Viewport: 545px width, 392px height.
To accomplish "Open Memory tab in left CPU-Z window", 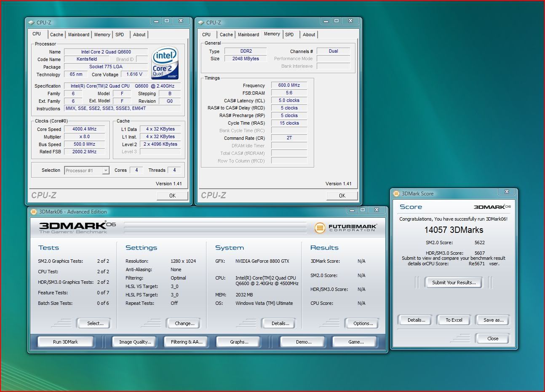I will click(102, 35).
